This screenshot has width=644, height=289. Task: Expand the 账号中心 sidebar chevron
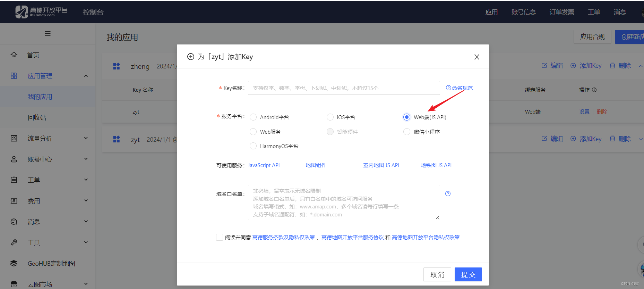86,159
